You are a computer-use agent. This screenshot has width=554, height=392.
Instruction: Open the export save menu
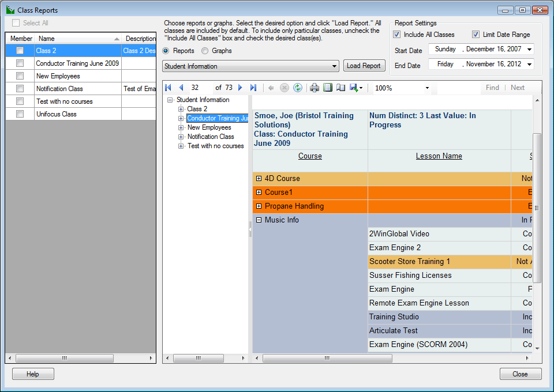356,88
